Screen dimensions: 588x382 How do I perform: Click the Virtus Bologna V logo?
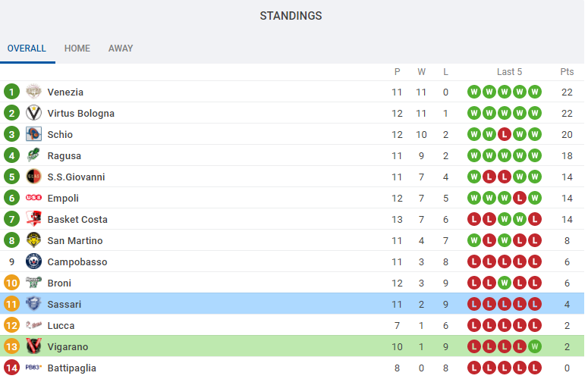click(x=33, y=113)
